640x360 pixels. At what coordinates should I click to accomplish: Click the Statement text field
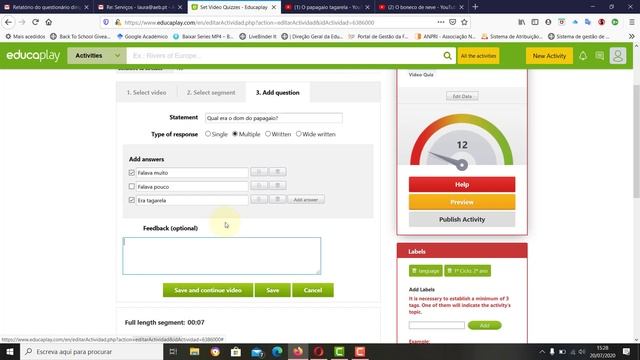[273, 118]
